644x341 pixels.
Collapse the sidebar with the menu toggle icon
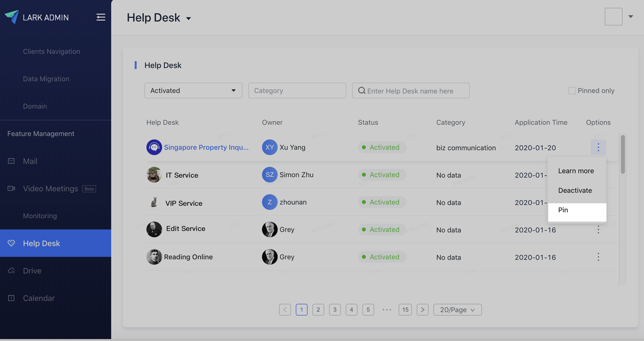(101, 17)
